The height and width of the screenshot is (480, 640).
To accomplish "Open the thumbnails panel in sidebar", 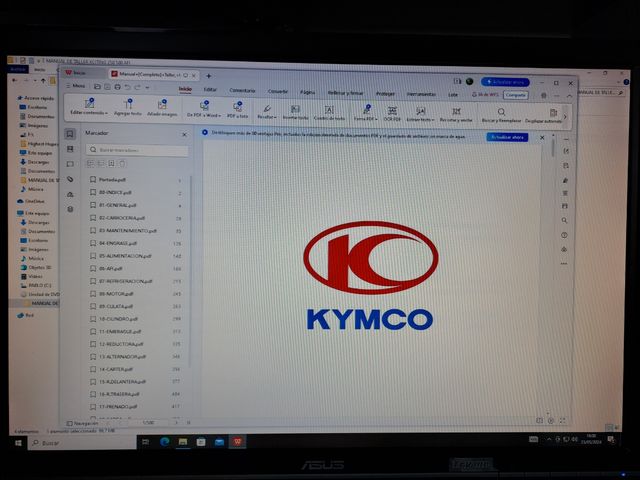I will 70,149.
